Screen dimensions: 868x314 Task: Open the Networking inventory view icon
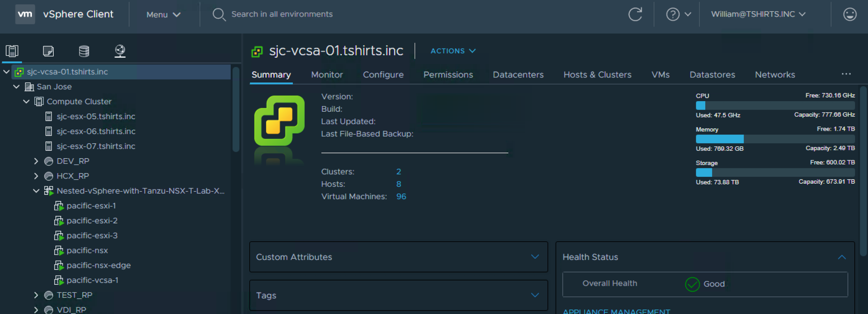pyautogui.click(x=120, y=51)
